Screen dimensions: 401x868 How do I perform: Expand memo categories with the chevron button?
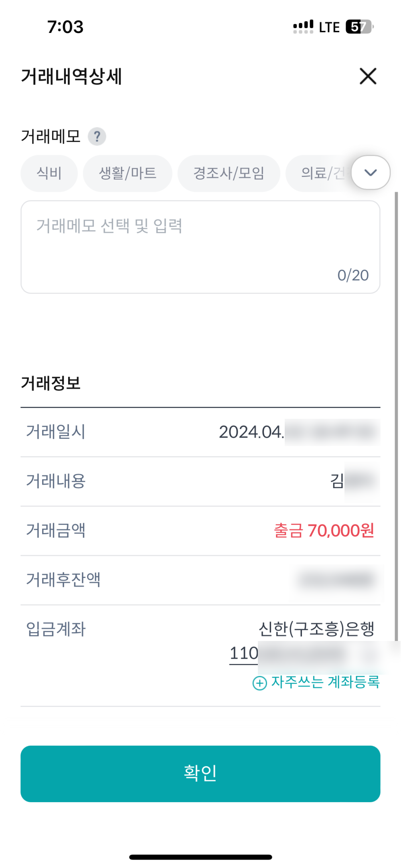371,172
